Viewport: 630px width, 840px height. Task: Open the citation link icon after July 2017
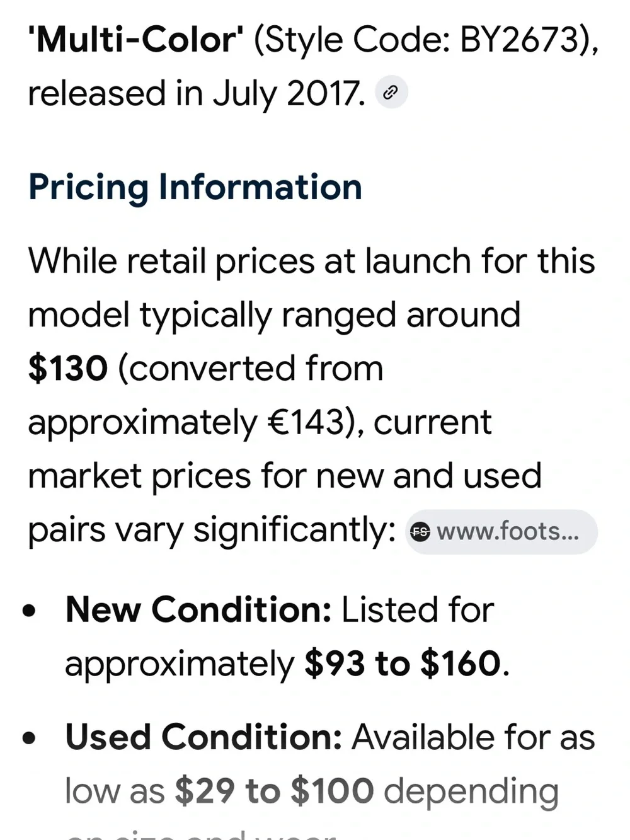[391, 93]
